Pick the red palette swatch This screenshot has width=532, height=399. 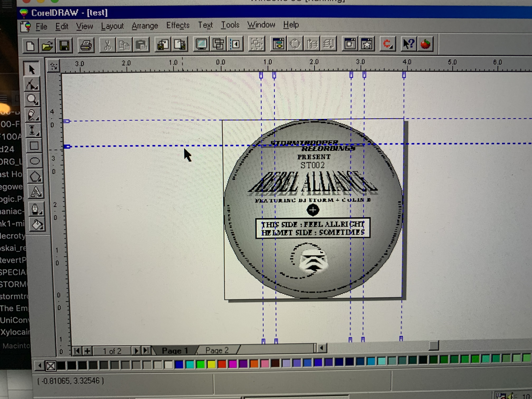pyautogui.click(x=222, y=364)
